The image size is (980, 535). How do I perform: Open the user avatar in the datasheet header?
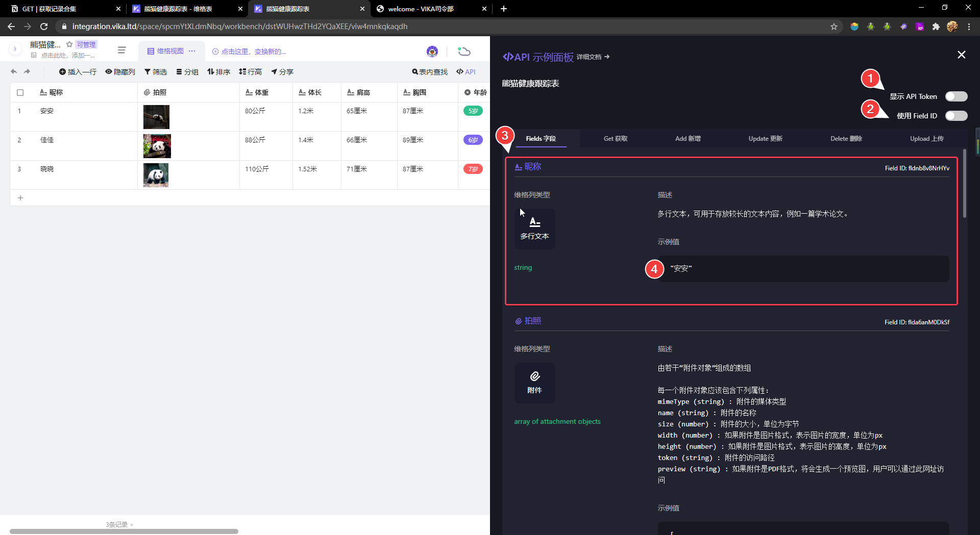[x=432, y=51]
